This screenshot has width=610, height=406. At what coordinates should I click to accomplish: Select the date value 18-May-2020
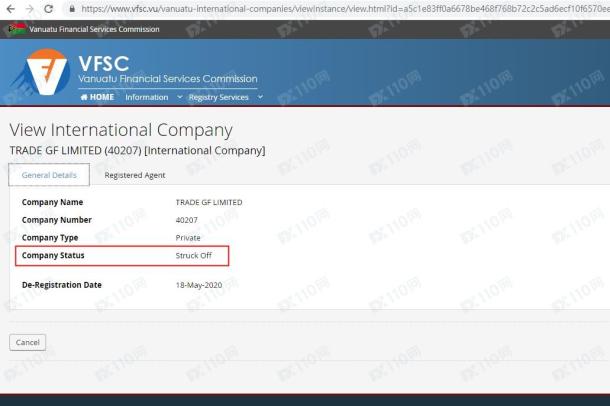[x=199, y=285]
